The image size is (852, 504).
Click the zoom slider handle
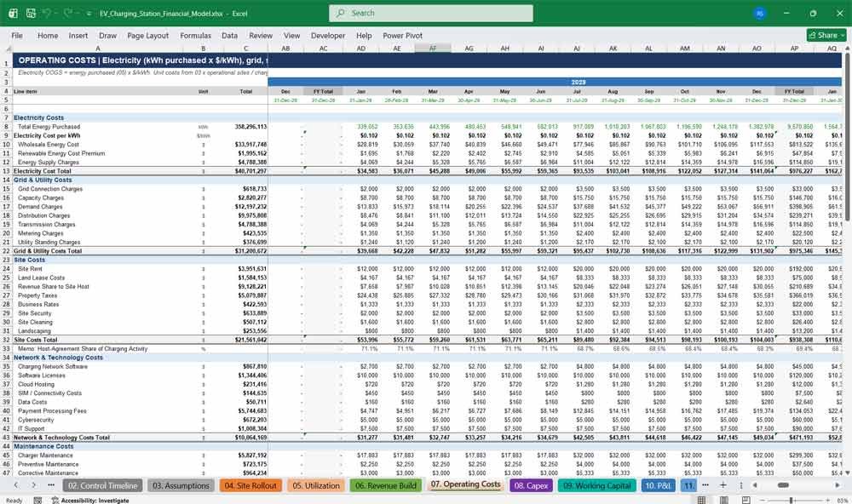[x=792, y=500]
